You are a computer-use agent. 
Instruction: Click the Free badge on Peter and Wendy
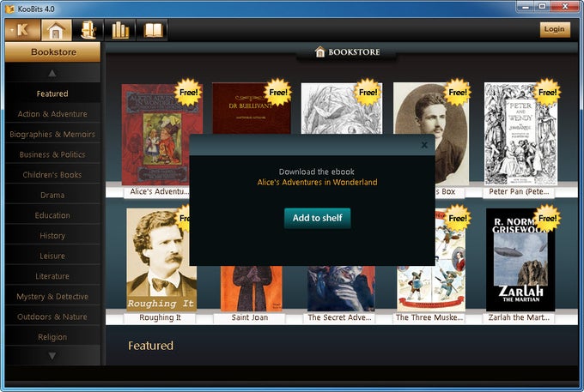point(547,93)
